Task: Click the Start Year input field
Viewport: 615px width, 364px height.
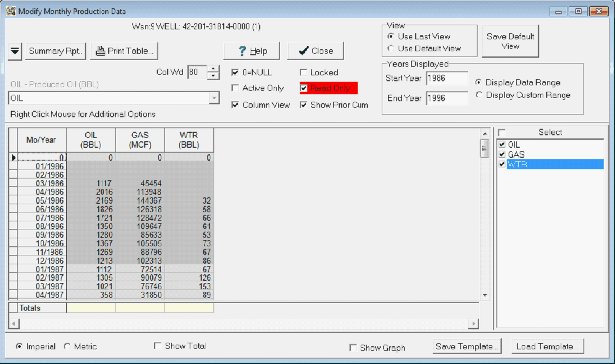Action: coord(447,78)
